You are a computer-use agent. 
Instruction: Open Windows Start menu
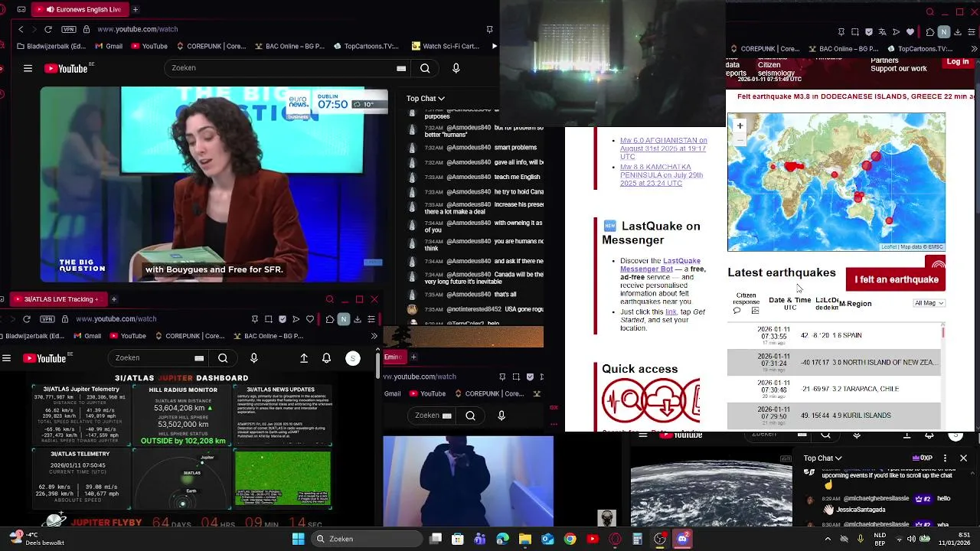298,539
